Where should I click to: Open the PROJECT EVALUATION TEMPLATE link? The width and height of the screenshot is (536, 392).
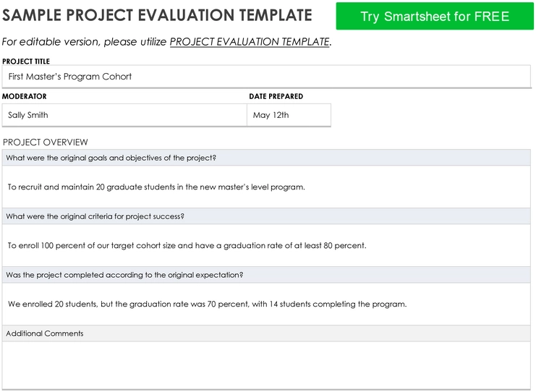(250, 42)
